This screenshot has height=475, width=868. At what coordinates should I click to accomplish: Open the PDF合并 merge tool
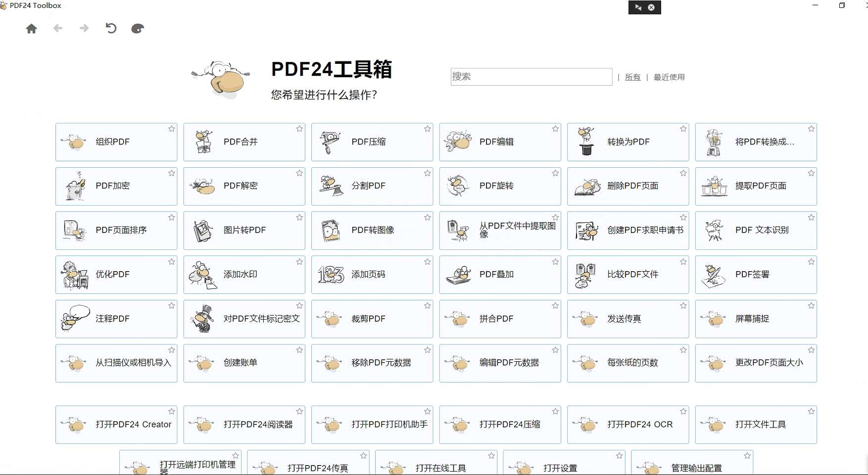click(244, 142)
